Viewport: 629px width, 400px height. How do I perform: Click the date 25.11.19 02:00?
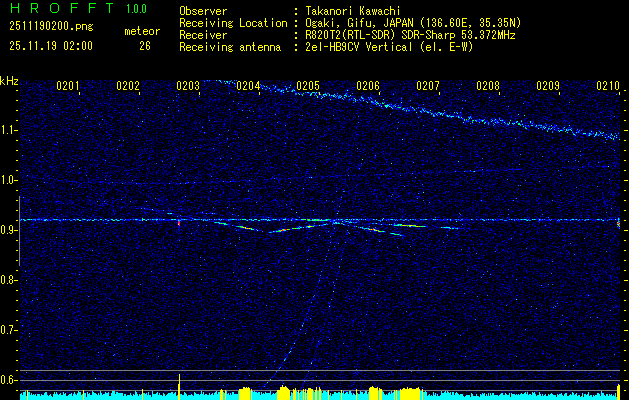[51, 46]
